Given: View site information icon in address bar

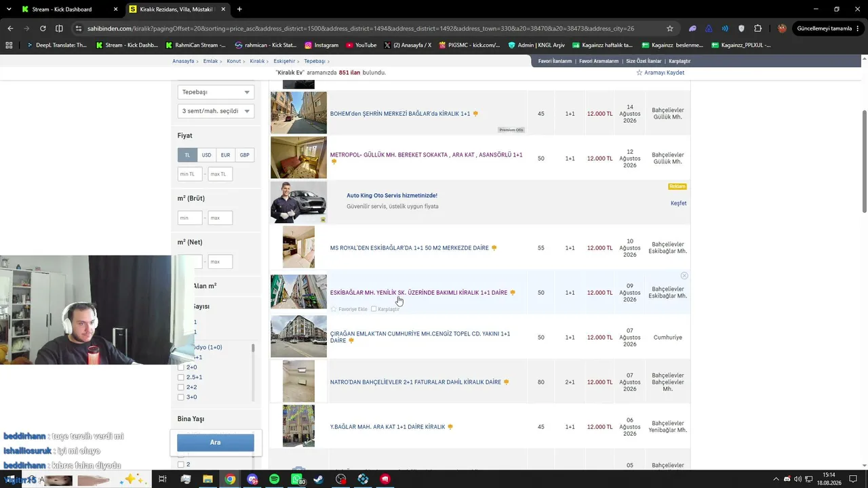Looking at the screenshot, I should click(x=79, y=28).
